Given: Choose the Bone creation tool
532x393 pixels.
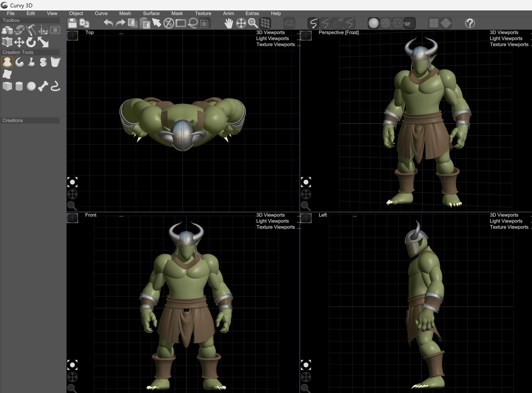Looking at the screenshot, I should (43, 86).
